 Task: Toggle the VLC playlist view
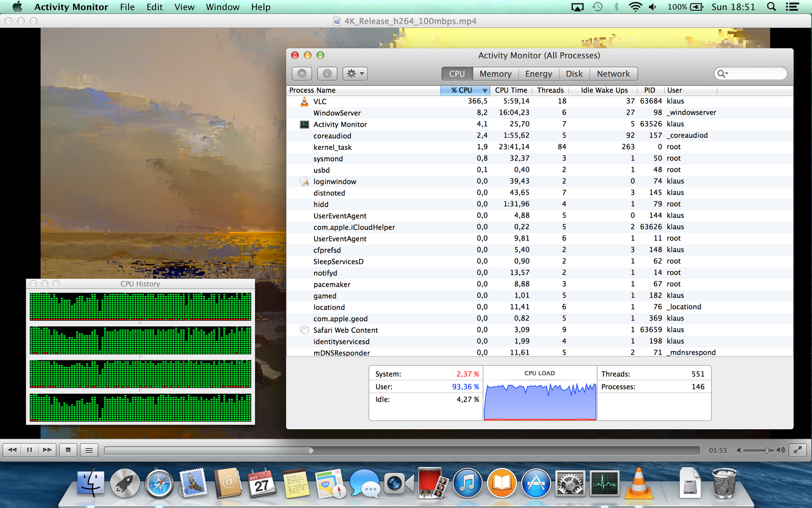pos(89,450)
